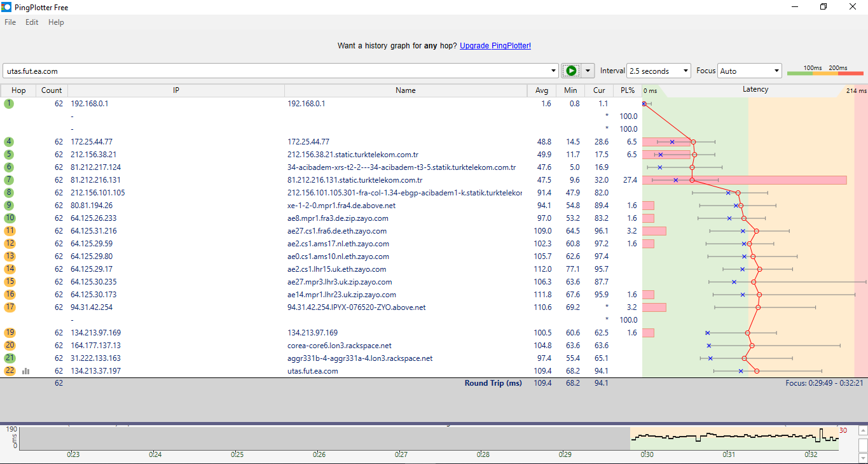
Task: Select the IP cell 192.168.0.1
Action: [89, 103]
